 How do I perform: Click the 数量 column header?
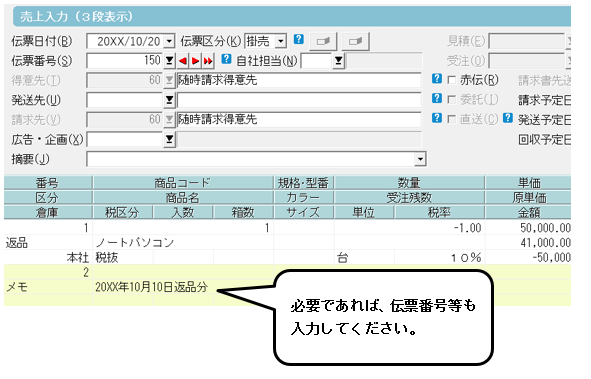[409, 183]
